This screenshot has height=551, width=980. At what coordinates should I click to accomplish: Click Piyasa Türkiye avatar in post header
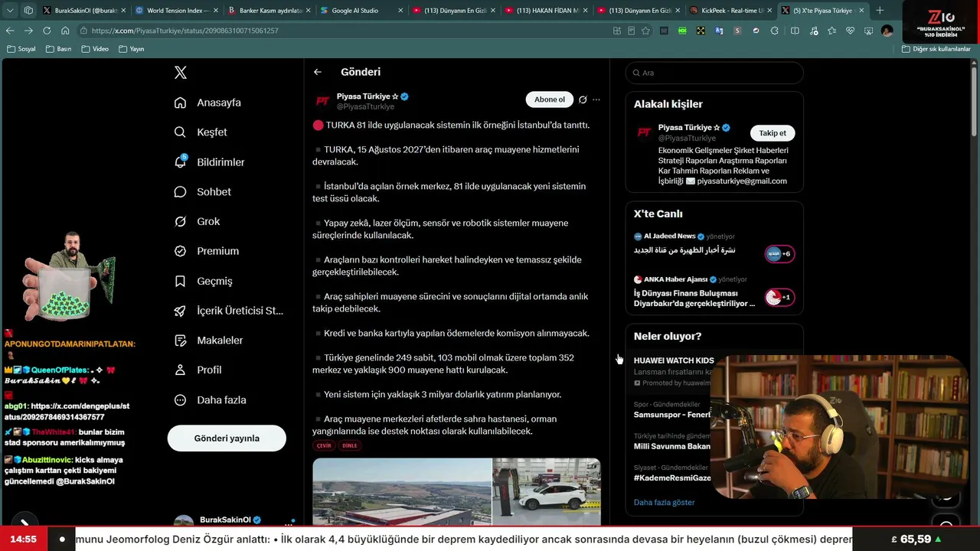(323, 101)
